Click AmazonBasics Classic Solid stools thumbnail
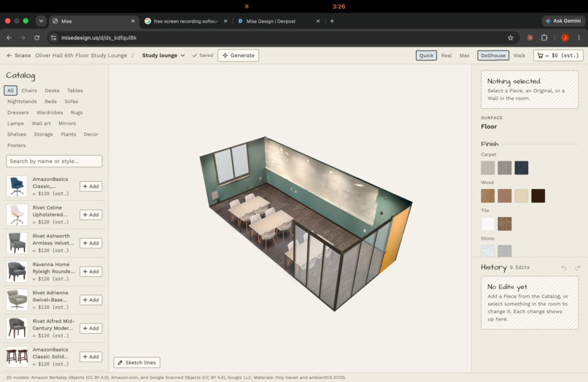Screen dimensions: 588x382 pyautogui.click(x=17, y=356)
